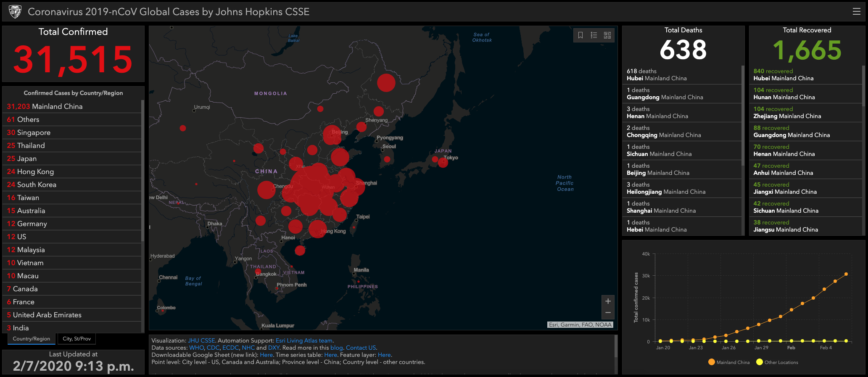
Task: Zoom in on the map
Action: (x=608, y=301)
